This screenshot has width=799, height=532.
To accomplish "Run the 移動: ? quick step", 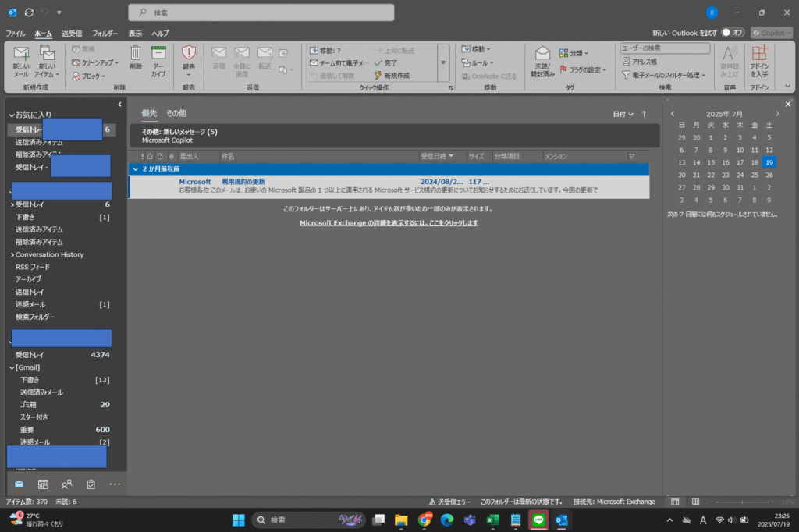I will 325,51.
